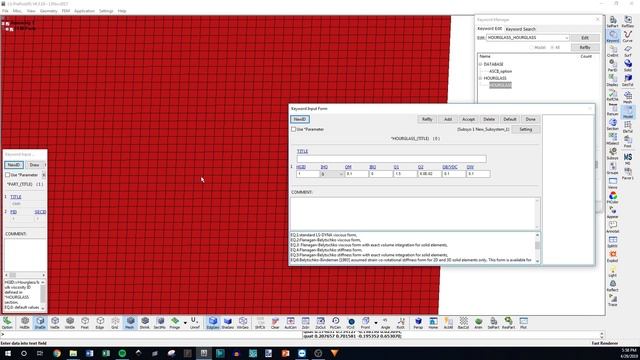
Task: Select the Shaded (ShaEle) render icon
Action: click(40, 322)
